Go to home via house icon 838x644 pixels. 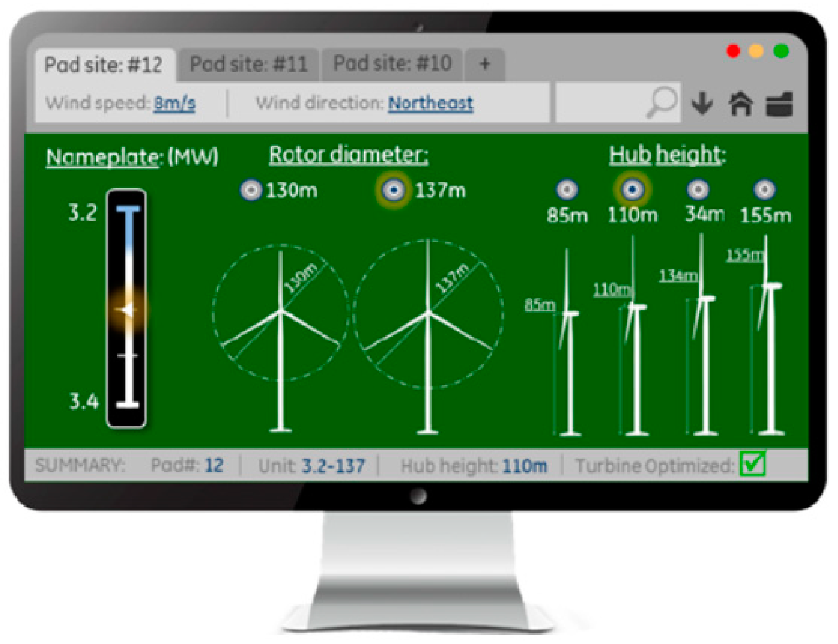[x=740, y=104]
